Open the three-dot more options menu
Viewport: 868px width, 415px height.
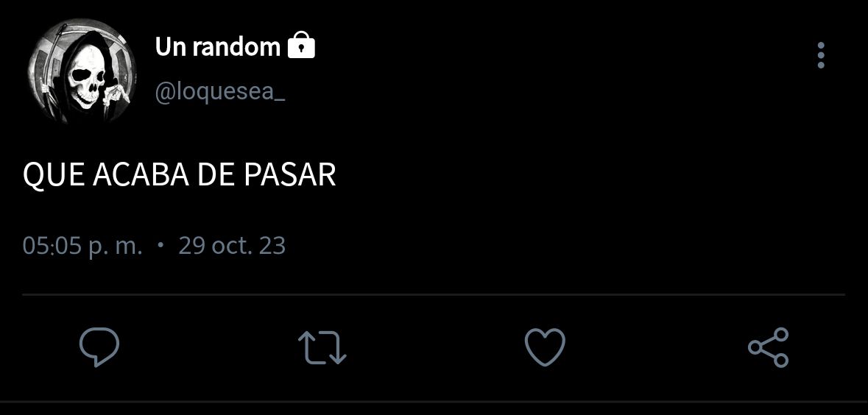pyautogui.click(x=821, y=55)
